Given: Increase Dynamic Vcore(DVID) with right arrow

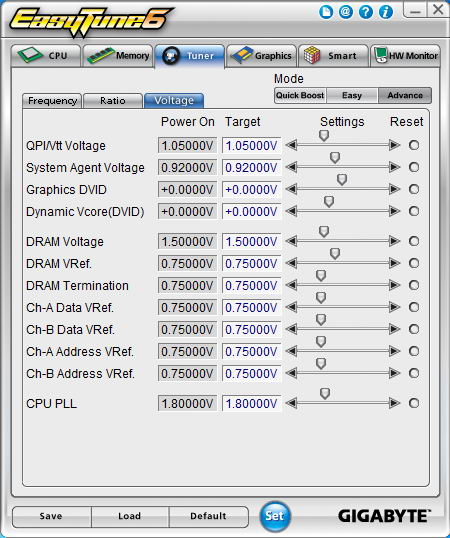Looking at the screenshot, I should pos(394,211).
